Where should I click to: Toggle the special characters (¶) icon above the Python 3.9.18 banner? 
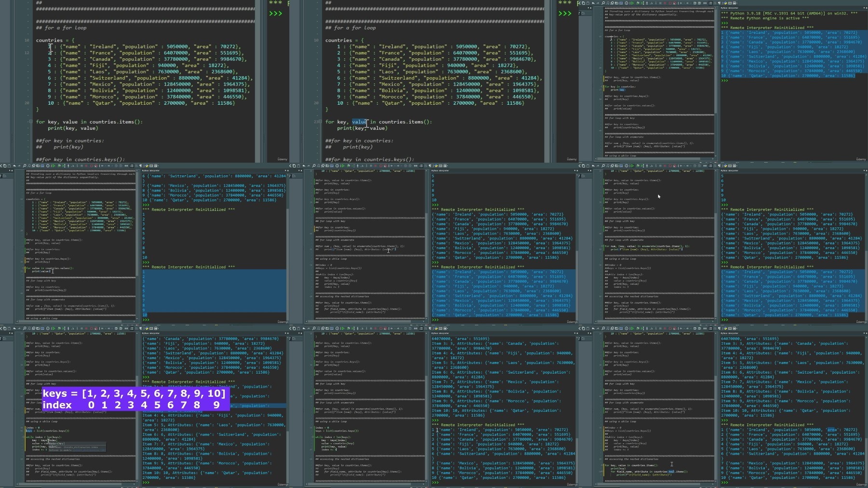(x=719, y=3)
